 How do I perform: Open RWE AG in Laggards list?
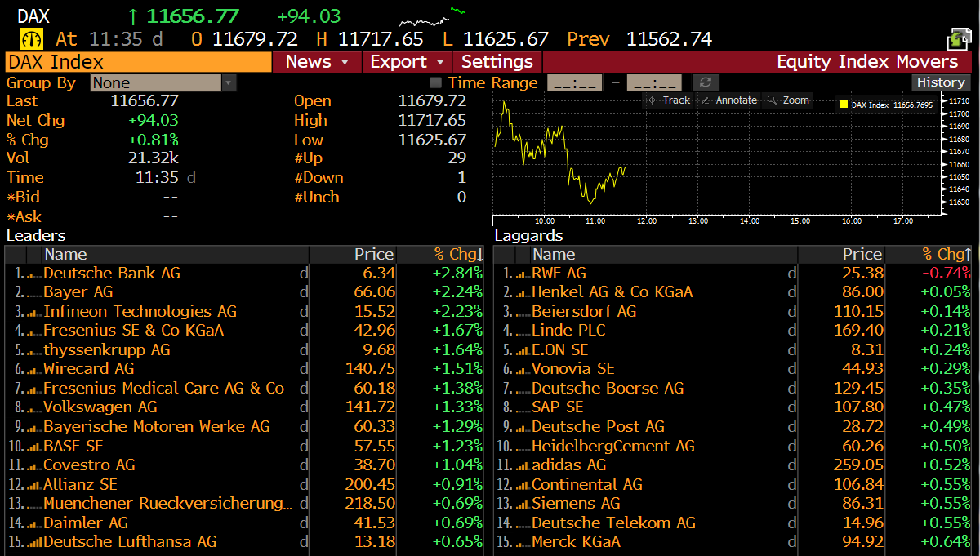pos(559,274)
